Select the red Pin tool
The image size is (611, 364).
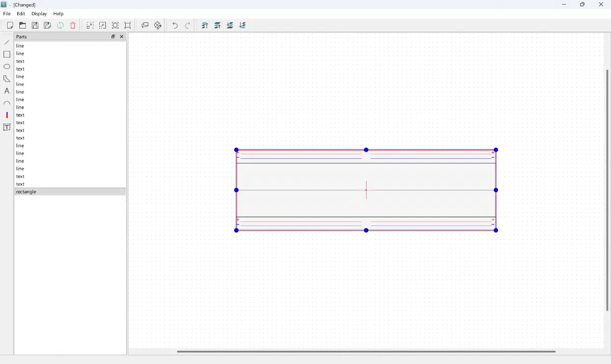tap(7, 116)
